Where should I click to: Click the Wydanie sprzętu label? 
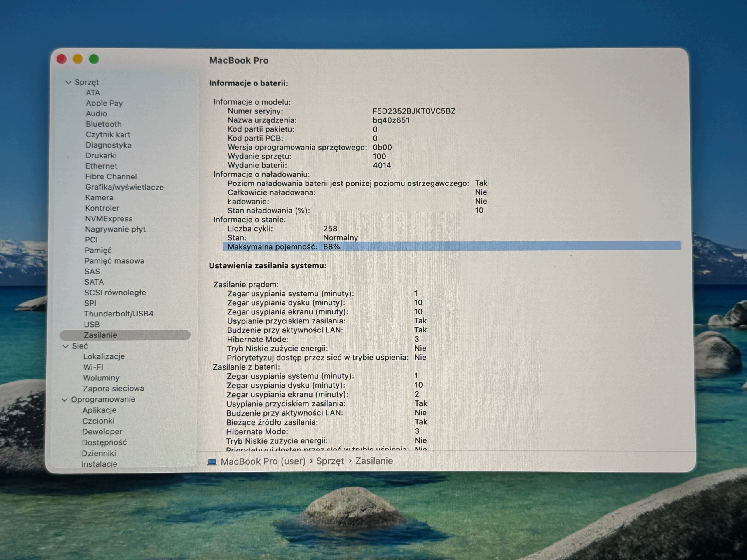point(259,156)
